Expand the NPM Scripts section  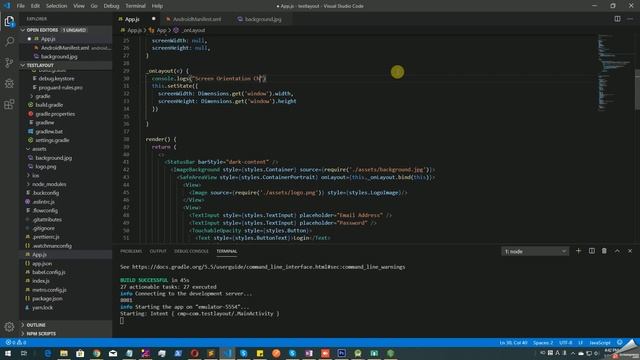pos(65,333)
